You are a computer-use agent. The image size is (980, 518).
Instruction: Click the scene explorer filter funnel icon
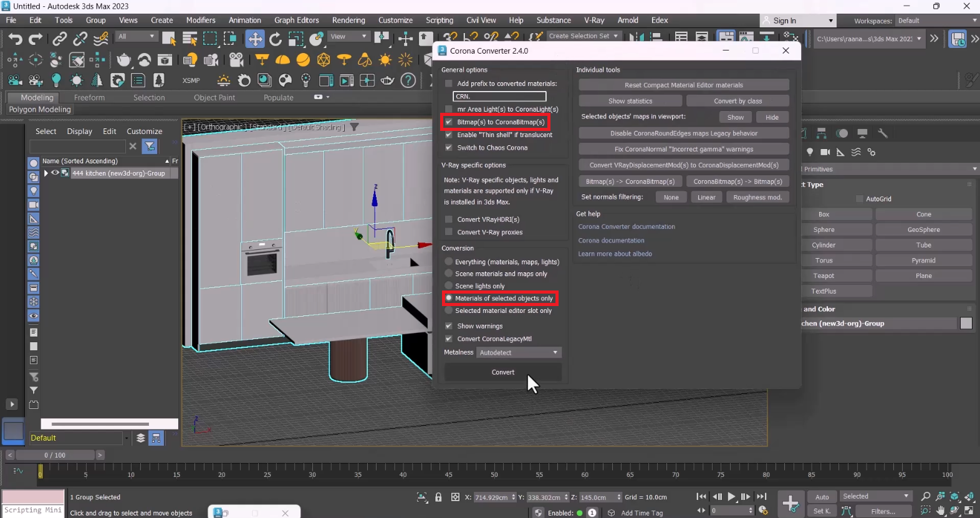(x=150, y=146)
